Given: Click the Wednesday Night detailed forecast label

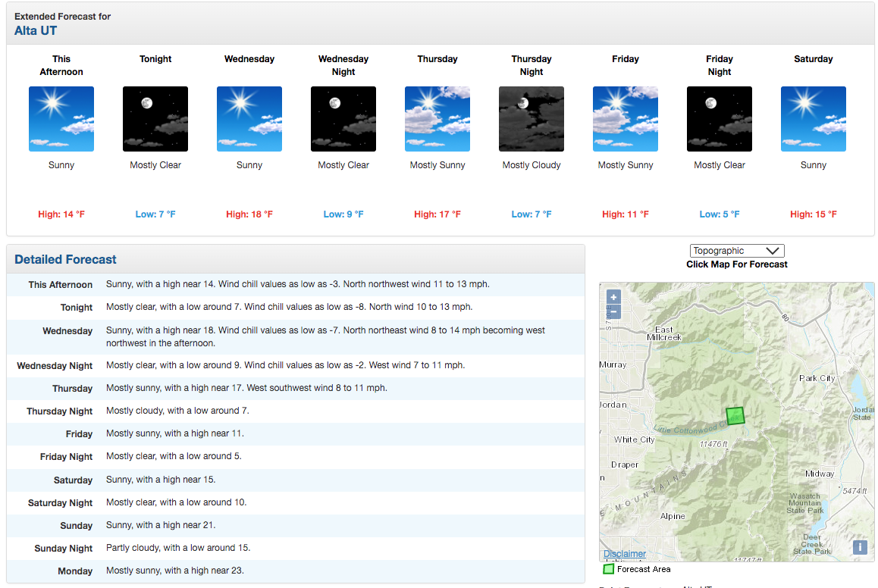Looking at the screenshot, I should [55, 366].
